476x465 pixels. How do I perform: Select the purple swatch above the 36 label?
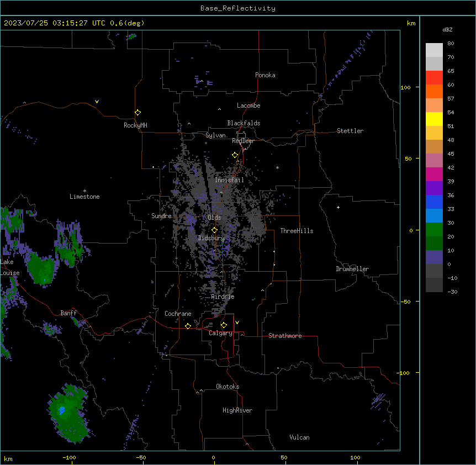click(x=434, y=188)
